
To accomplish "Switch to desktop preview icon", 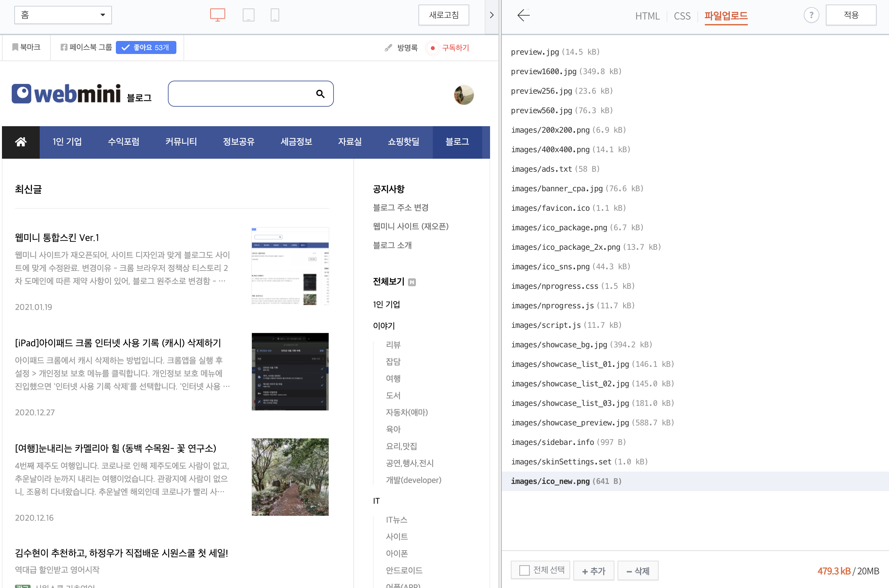I will point(217,15).
